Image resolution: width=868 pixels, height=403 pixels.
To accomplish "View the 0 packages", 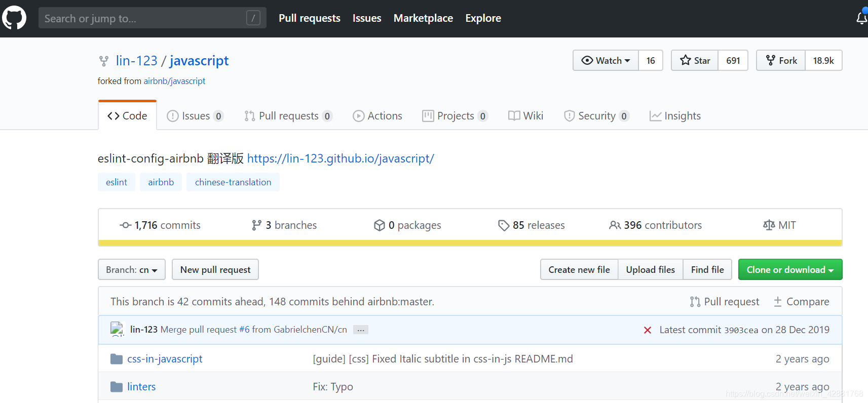I will tap(407, 225).
